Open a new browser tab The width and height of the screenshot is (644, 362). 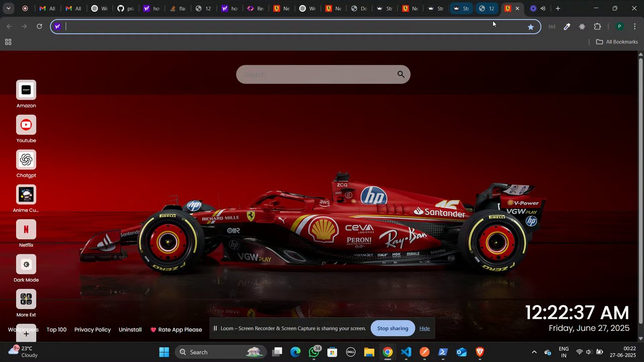tap(557, 8)
